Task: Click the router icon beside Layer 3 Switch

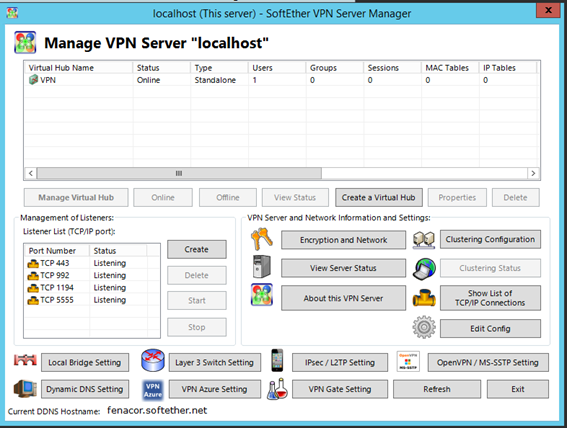Action: point(153,360)
